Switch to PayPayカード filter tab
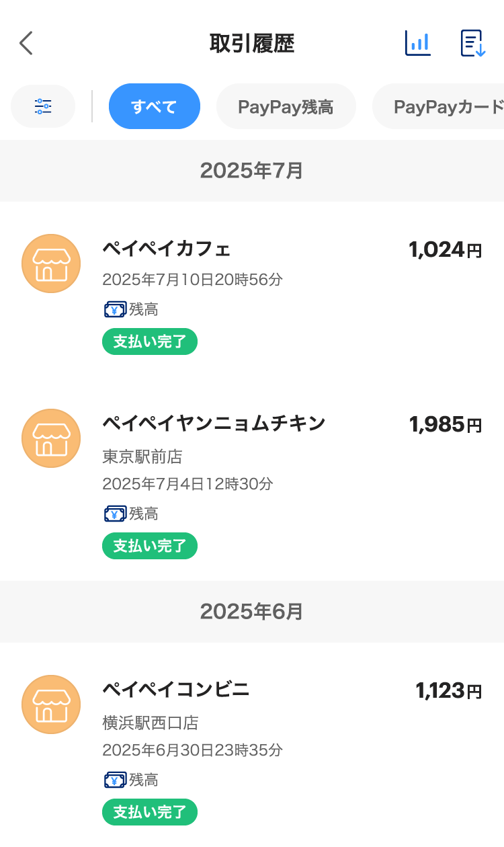 444,106
